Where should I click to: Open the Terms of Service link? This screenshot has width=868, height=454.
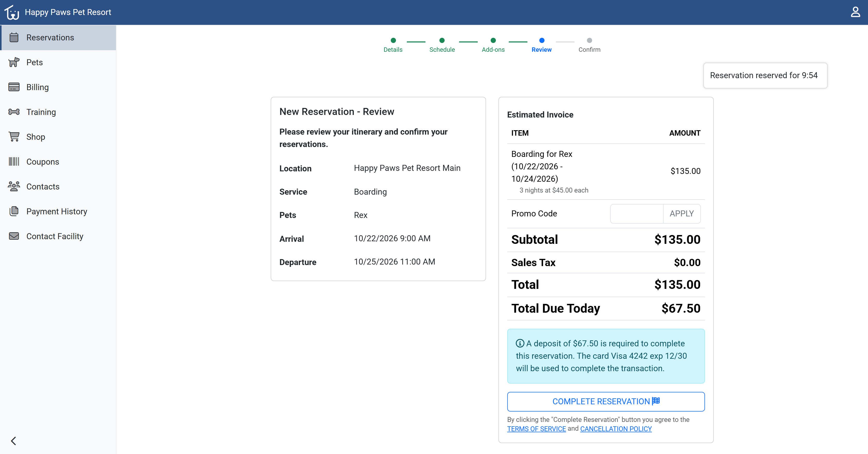[536, 429]
